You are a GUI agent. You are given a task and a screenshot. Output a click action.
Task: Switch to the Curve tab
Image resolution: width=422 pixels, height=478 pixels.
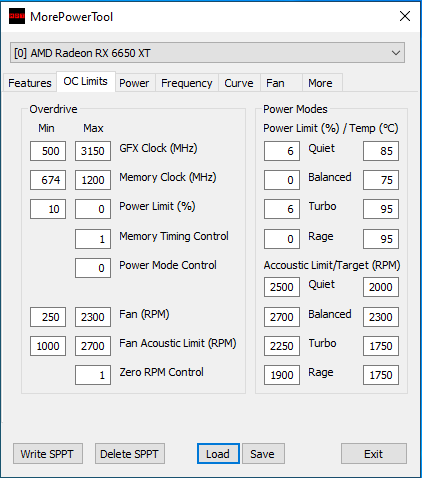(x=239, y=83)
